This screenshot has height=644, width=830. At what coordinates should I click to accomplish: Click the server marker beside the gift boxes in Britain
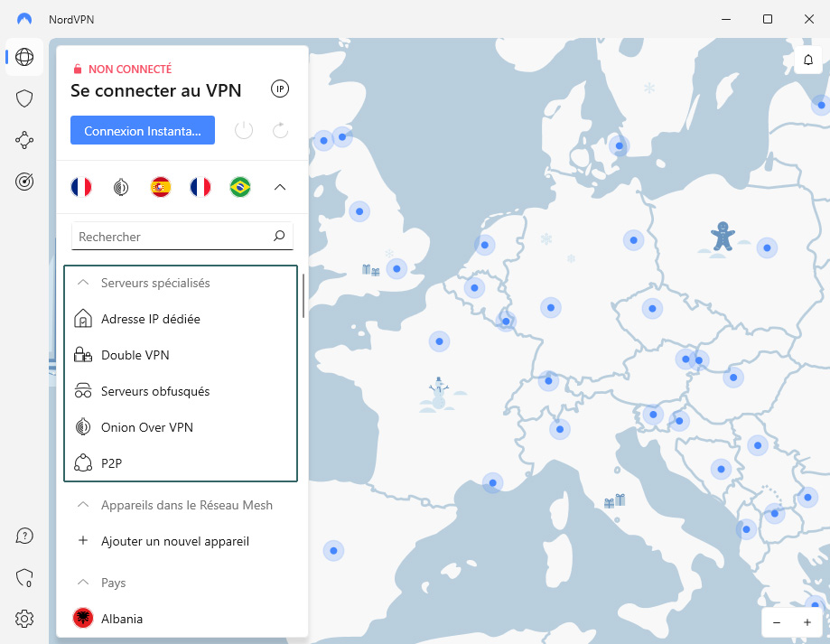pyautogui.click(x=396, y=269)
